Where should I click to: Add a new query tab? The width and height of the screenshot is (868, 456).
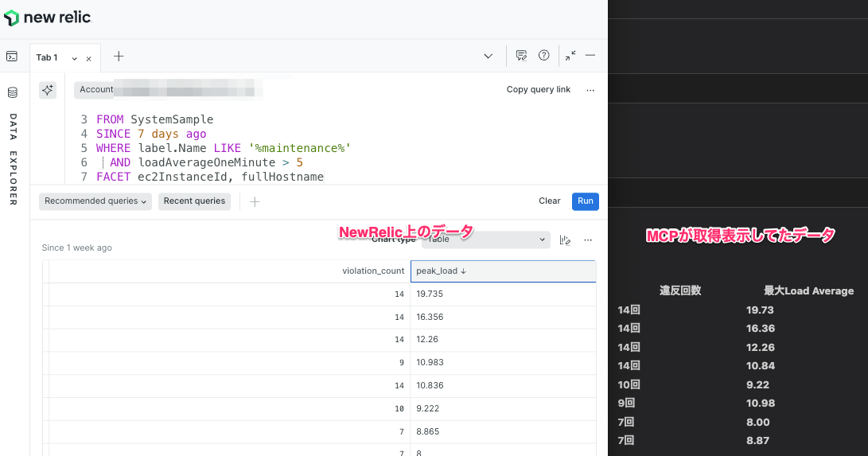(119, 56)
